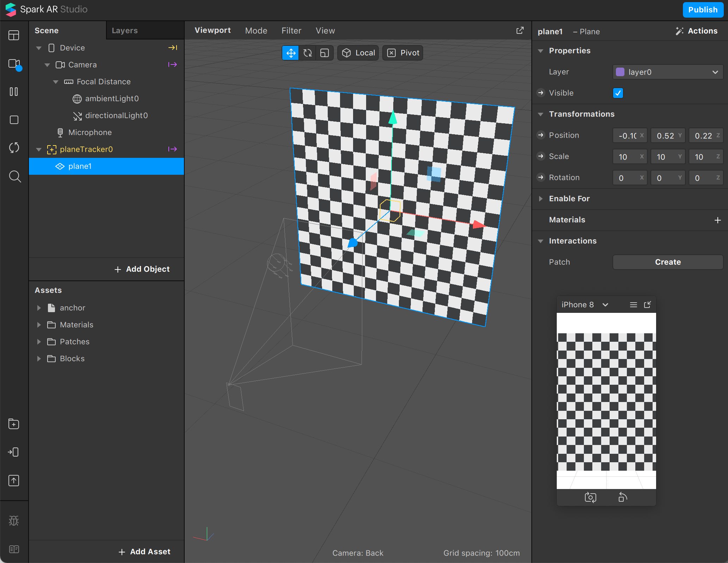Screen dimensions: 728x563
Task: Pop out the viewport window
Action: pyautogui.click(x=520, y=31)
